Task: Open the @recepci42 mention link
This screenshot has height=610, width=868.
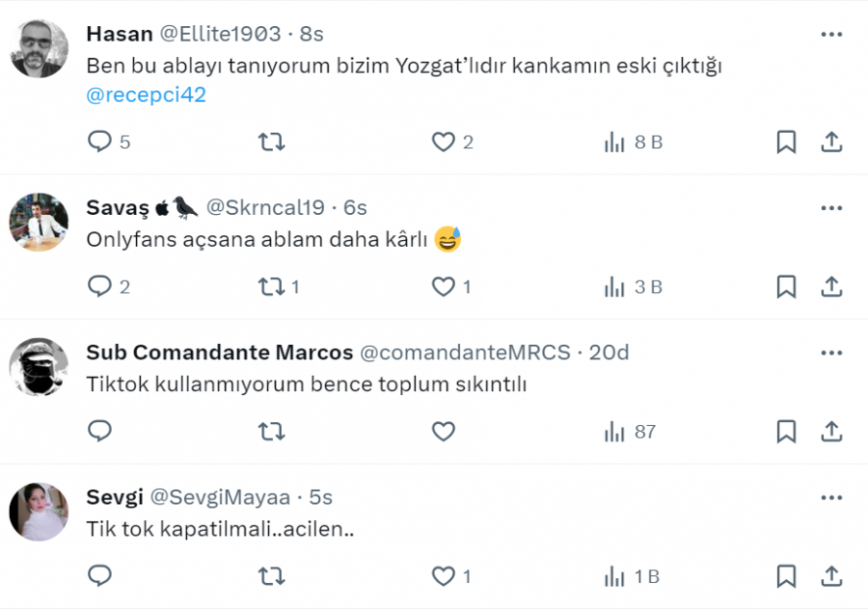Action: point(147,95)
